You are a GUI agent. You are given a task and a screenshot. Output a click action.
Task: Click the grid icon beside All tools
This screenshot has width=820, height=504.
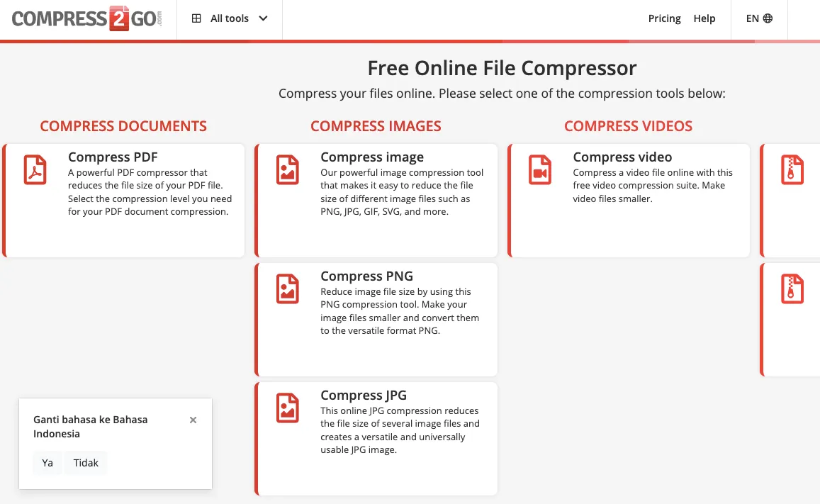pyautogui.click(x=197, y=18)
